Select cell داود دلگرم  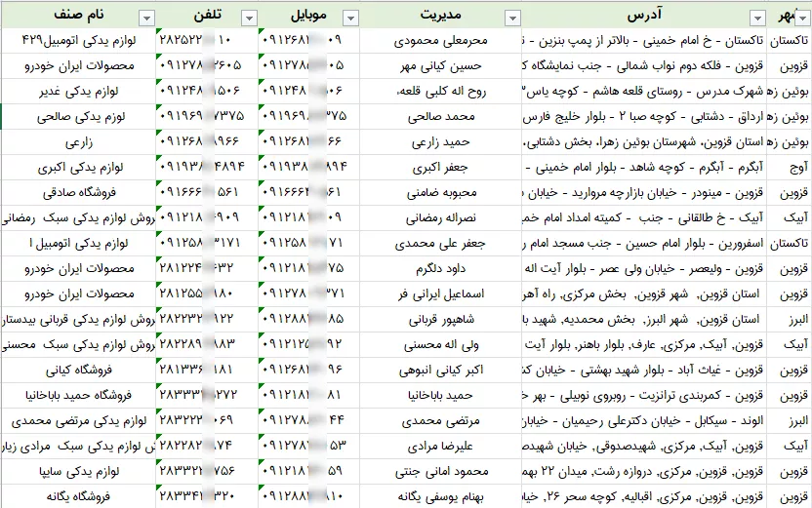coord(441,268)
